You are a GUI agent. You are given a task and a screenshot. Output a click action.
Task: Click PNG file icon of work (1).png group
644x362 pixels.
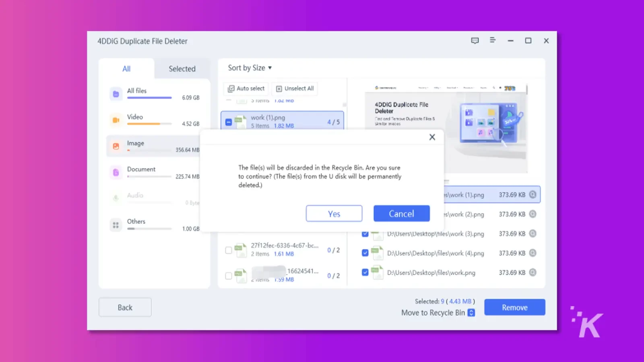point(241,122)
